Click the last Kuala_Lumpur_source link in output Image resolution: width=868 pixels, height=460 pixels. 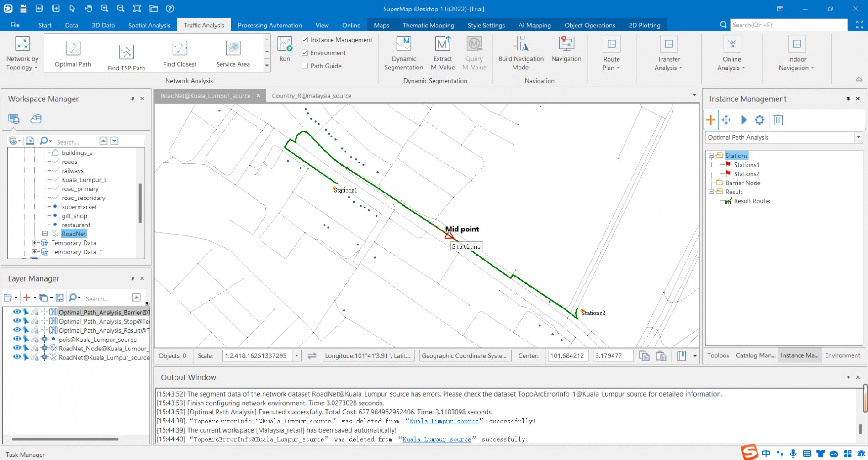437,439
